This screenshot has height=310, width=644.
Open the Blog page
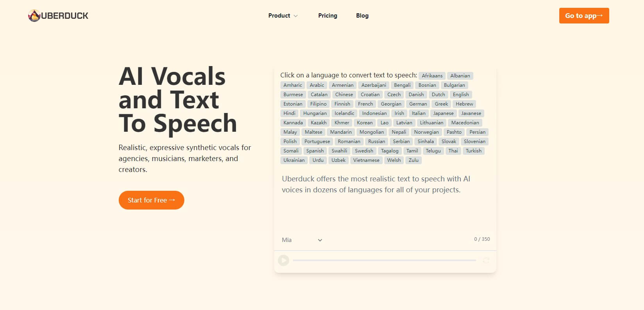(x=362, y=16)
